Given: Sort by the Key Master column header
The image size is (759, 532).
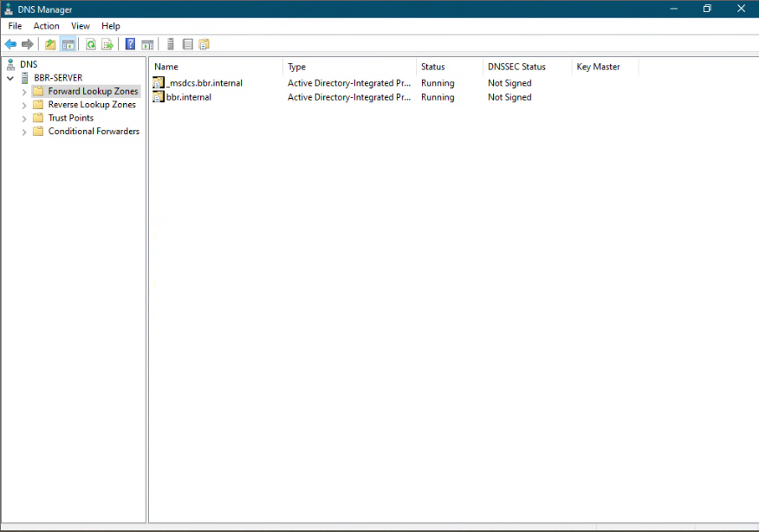Looking at the screenshot, I should [605, 67].
